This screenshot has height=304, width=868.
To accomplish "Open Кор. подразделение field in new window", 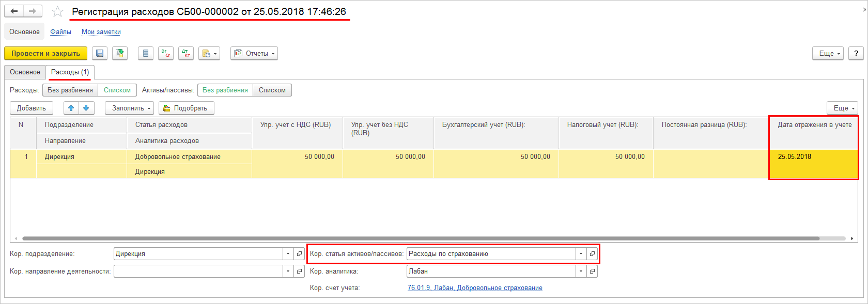I will [x=299, y=254].
